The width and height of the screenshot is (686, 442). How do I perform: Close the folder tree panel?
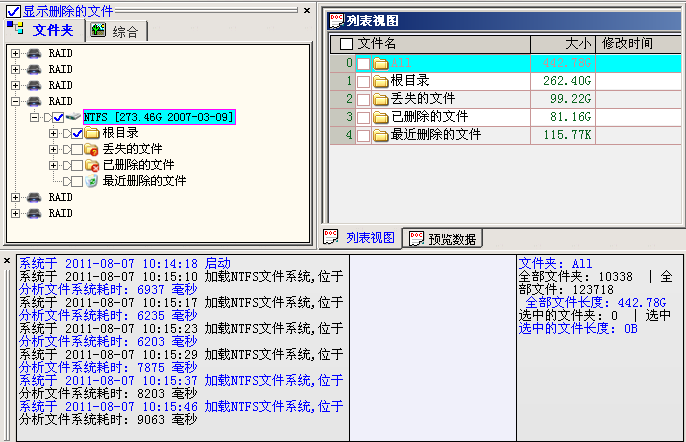click(x=307, y=10)
